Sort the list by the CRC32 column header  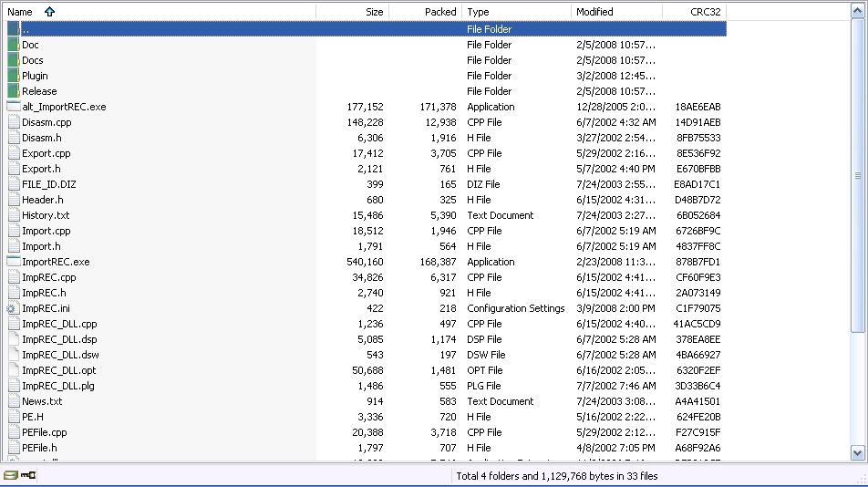[695, 12]
